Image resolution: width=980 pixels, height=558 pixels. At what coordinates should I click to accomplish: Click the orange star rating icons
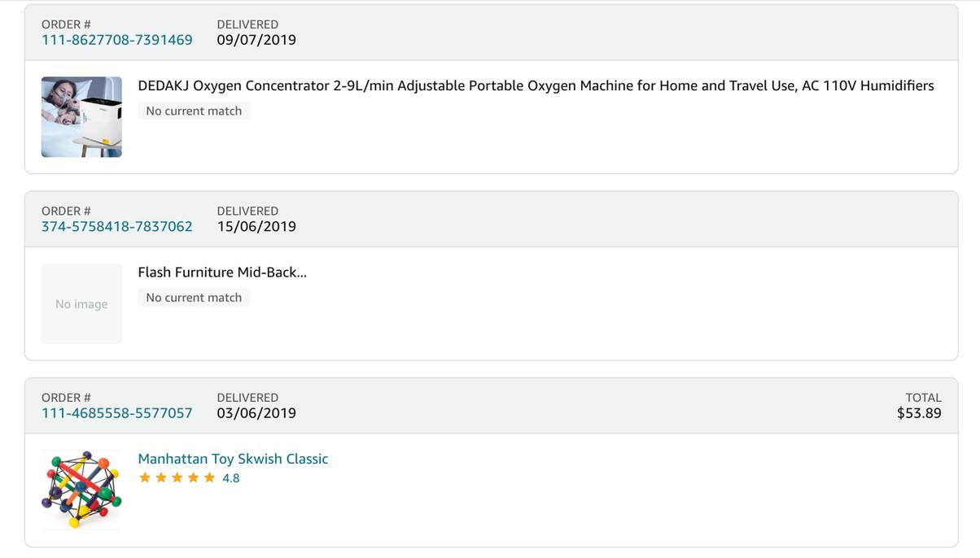coord(177,477)
